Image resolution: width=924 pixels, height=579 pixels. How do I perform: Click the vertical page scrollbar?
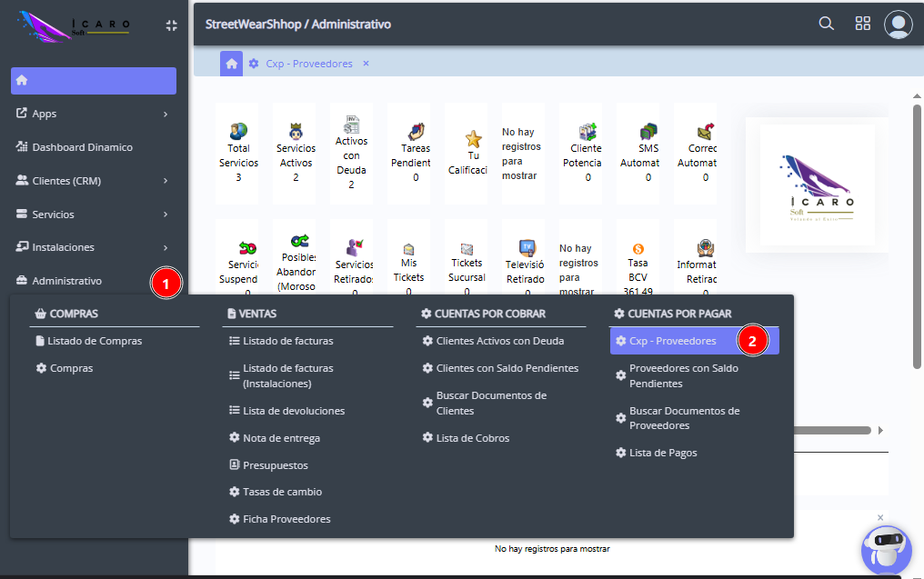(917, 236)
